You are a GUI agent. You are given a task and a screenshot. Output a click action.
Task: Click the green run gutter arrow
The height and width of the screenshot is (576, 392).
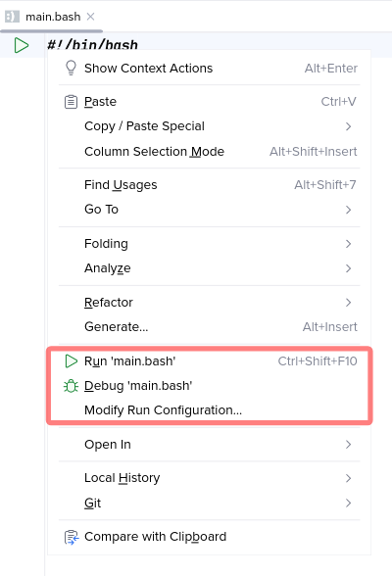coord(22,45)
